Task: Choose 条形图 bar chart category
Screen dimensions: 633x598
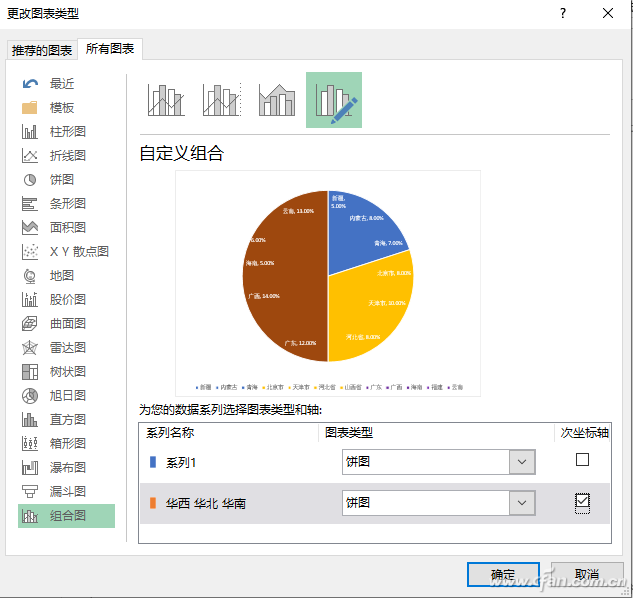Action: tap(66, 204)
